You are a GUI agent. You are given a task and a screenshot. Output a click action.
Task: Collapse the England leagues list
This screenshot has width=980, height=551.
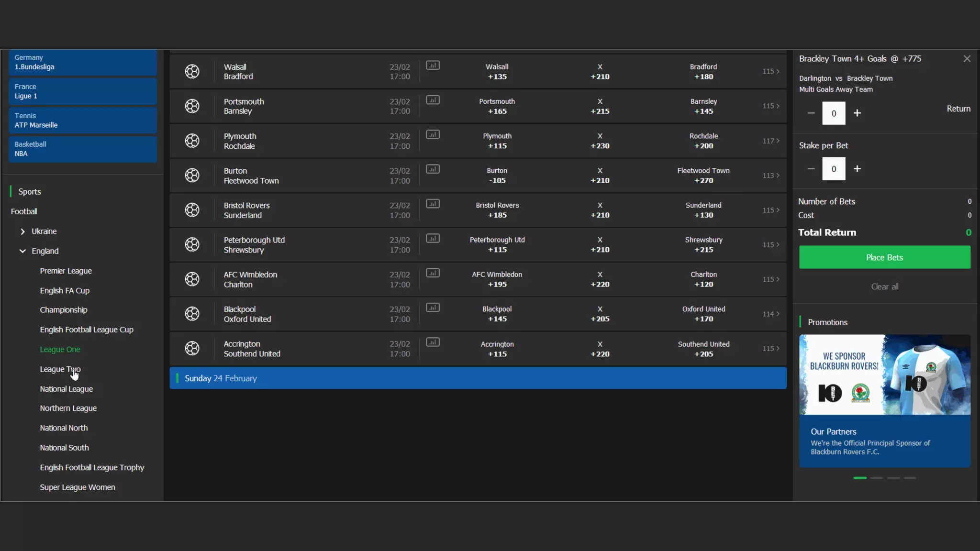click(x=22, y=251)
